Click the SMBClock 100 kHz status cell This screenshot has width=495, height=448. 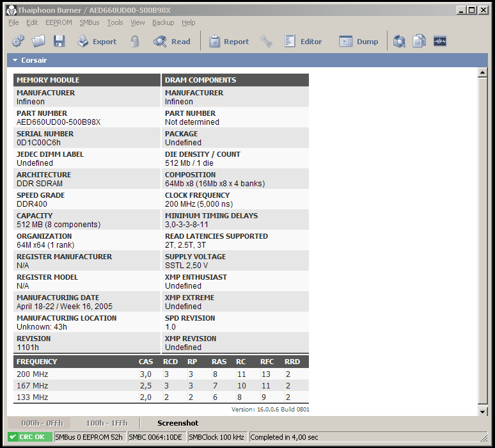pyautogui.click(x=217, y=437)
